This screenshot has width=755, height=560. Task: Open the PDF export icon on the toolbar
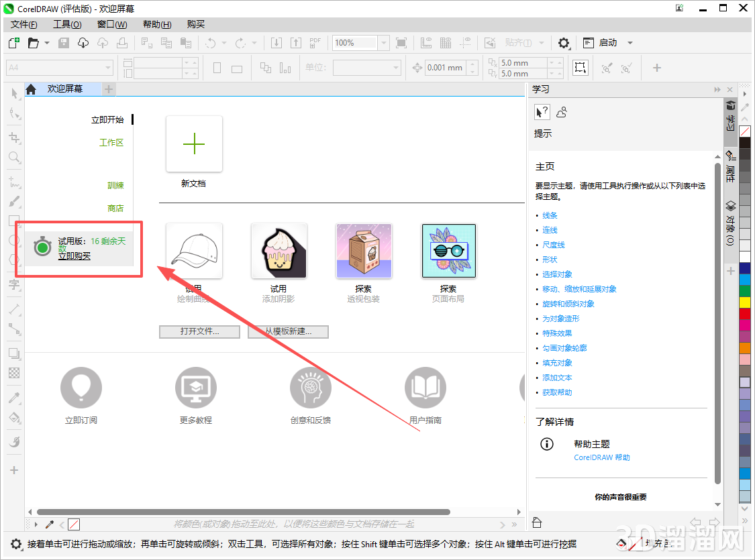pyautogui.click(x=314, y=42)
